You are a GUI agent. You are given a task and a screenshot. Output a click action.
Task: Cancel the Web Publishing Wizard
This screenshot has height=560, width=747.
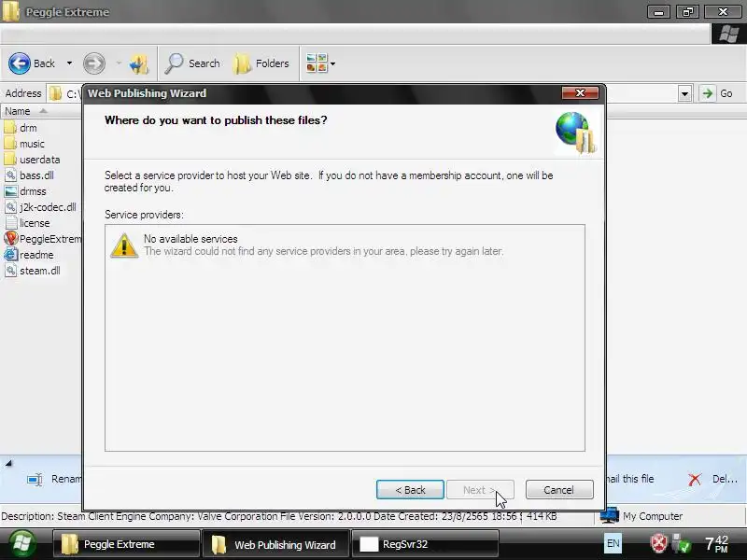click(559, 489)
